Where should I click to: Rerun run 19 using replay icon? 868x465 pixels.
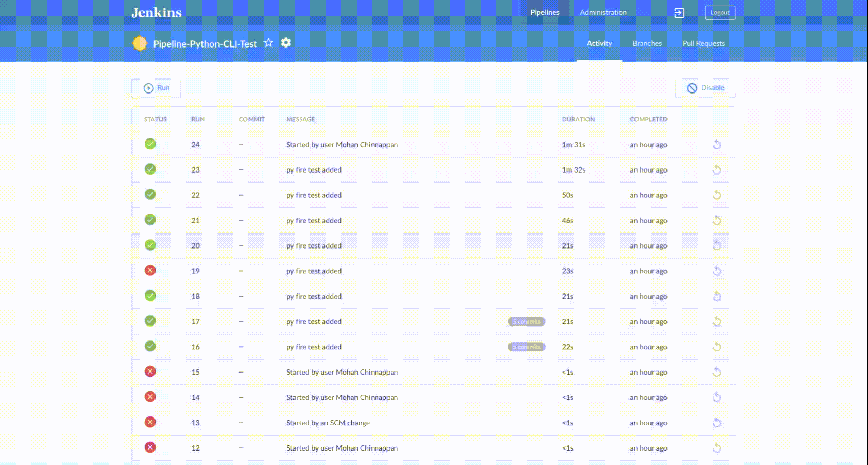(717, 271)
